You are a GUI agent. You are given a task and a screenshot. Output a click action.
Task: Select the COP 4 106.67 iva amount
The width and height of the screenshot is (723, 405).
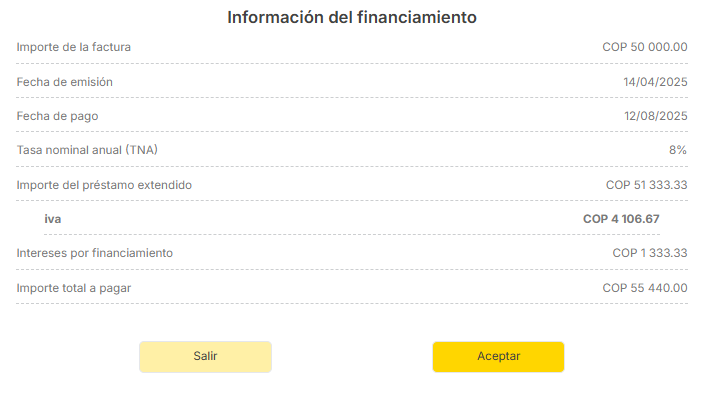(621, 218)
